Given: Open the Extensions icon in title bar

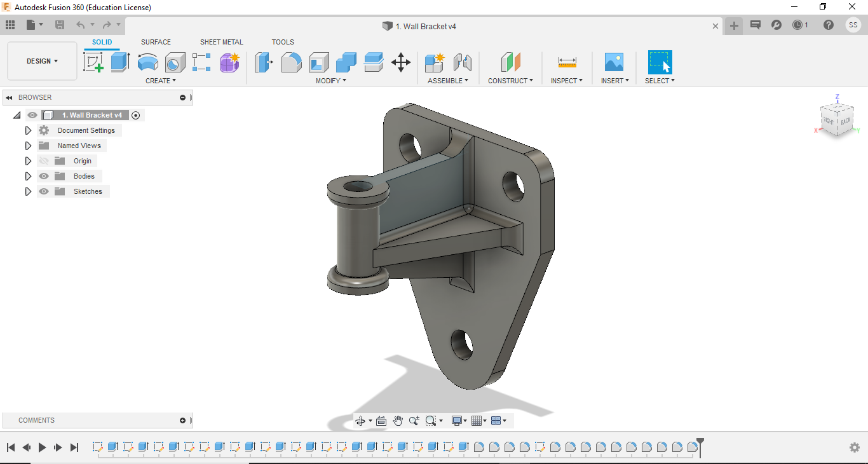Looking at the screenshot, I should 776,25.
